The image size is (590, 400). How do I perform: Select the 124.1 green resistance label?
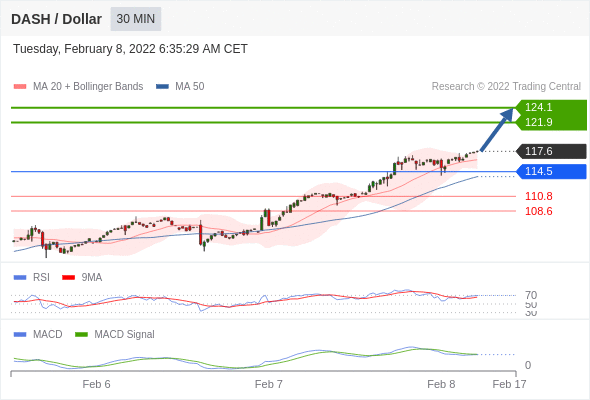(538, 107)
